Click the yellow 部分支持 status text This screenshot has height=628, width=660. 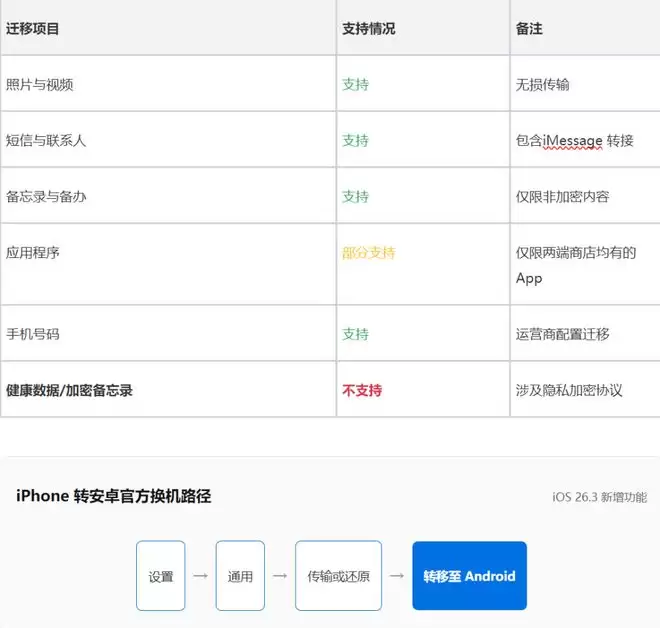tap(368, 252)
